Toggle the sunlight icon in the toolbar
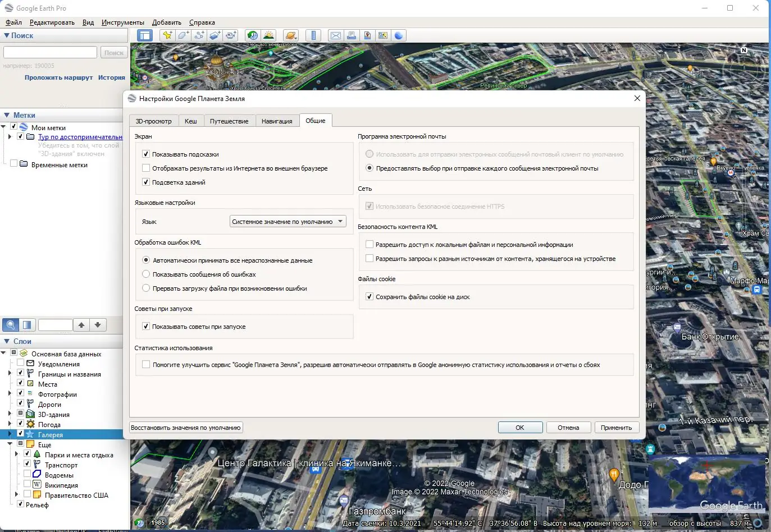 [x=268, y=35]
